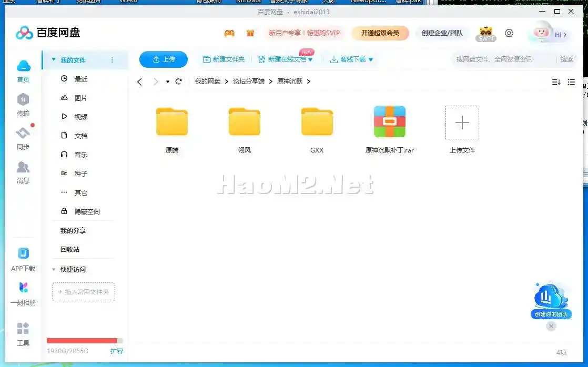This screenshot has height=367, width=588.
Task: Click the gift box icon in header
Action: 250,33
